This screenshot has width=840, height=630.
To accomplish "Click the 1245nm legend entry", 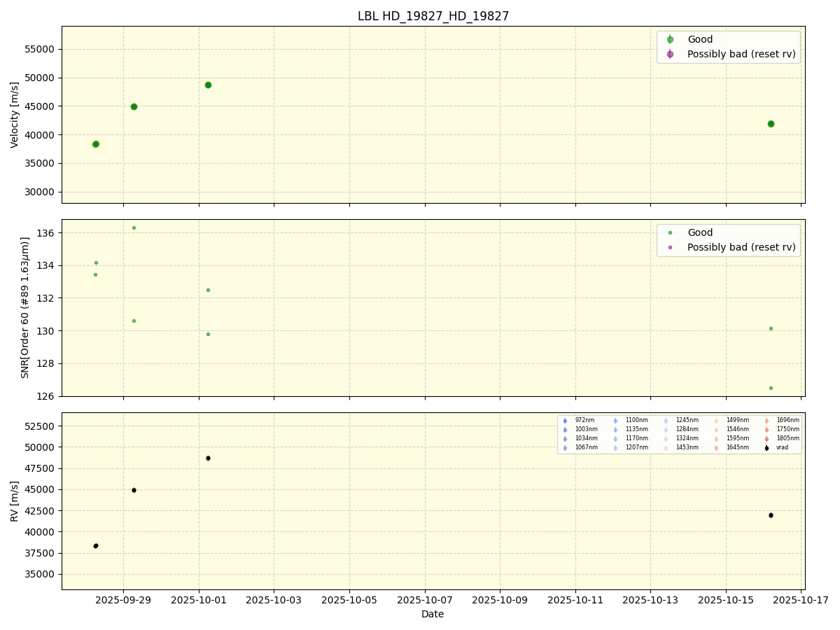I will pyautogui.click(x=681, y=421).
